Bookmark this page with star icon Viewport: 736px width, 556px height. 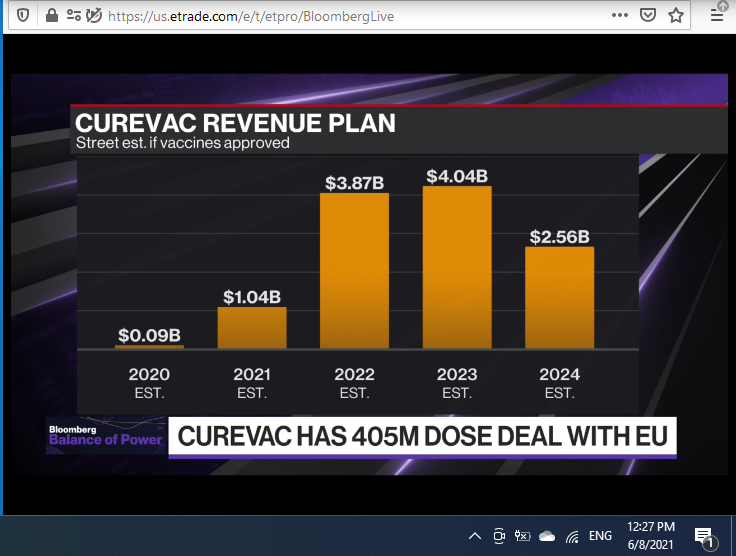pos(675,15)
